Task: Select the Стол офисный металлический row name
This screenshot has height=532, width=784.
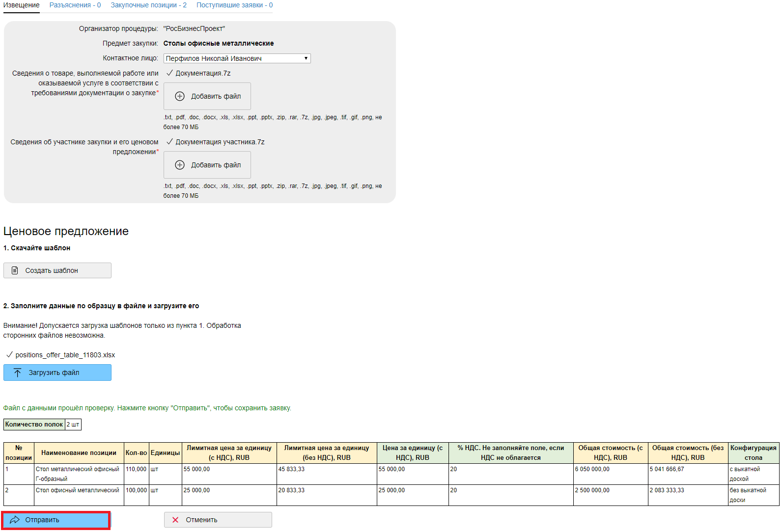Action: click(x=78, y=490)
